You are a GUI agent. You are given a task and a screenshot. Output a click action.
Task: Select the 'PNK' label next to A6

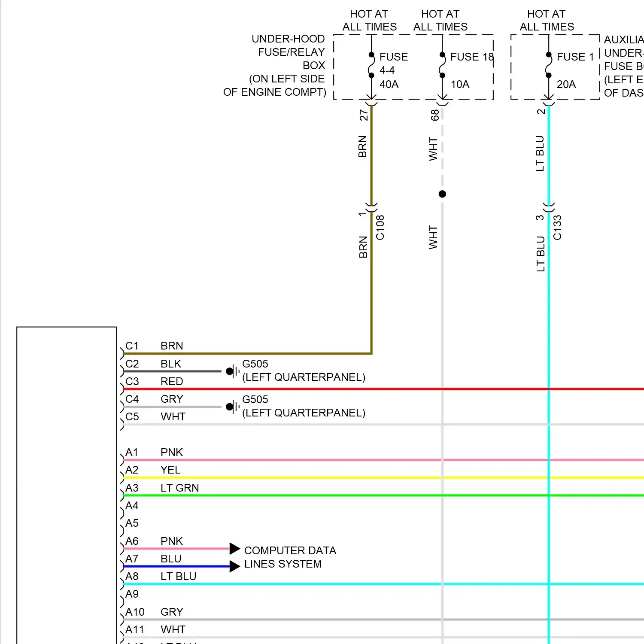point(172,541)
